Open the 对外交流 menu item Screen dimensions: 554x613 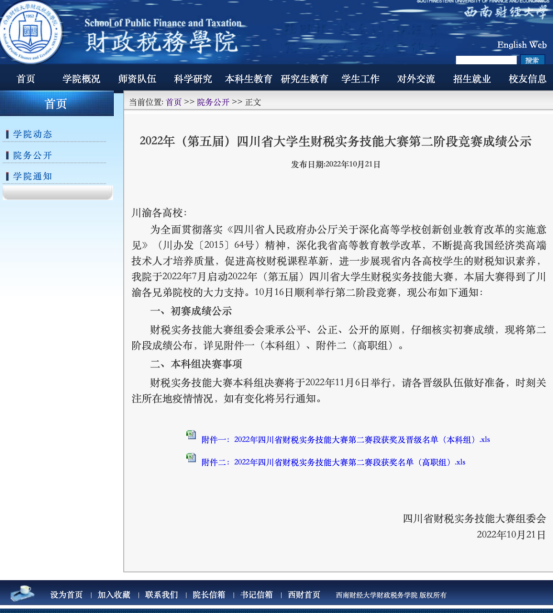416,79
